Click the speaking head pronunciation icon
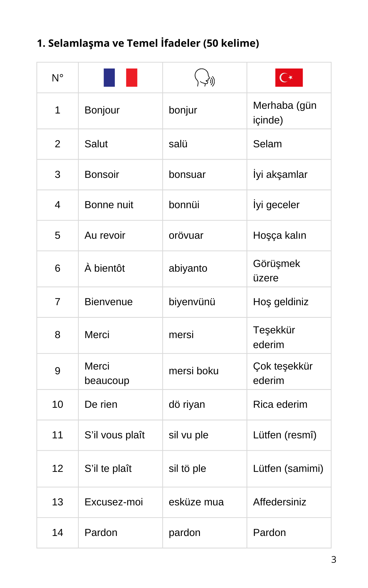The width and height of the screenshot is (368, 588). pyautogui.click(x=205, y=78)
